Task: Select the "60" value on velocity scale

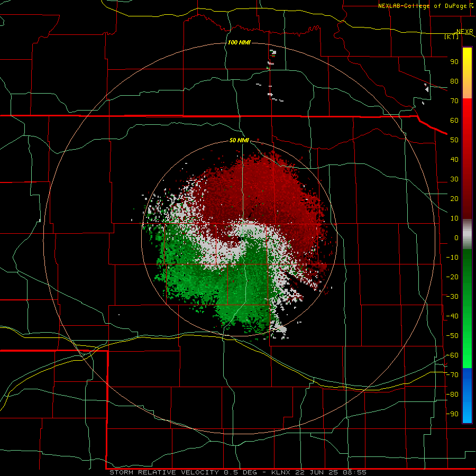Action: [454, 121]
